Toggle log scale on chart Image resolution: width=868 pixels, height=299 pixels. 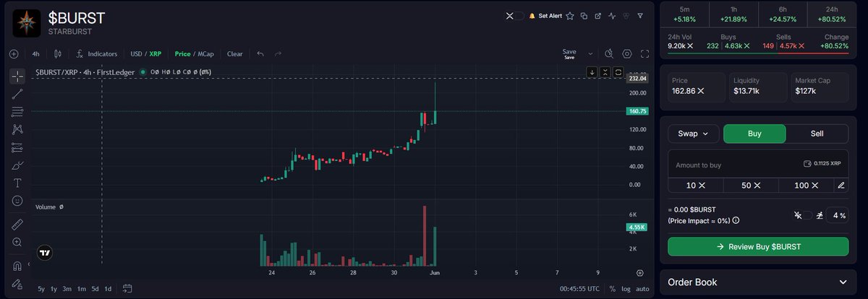click(625, 289)
